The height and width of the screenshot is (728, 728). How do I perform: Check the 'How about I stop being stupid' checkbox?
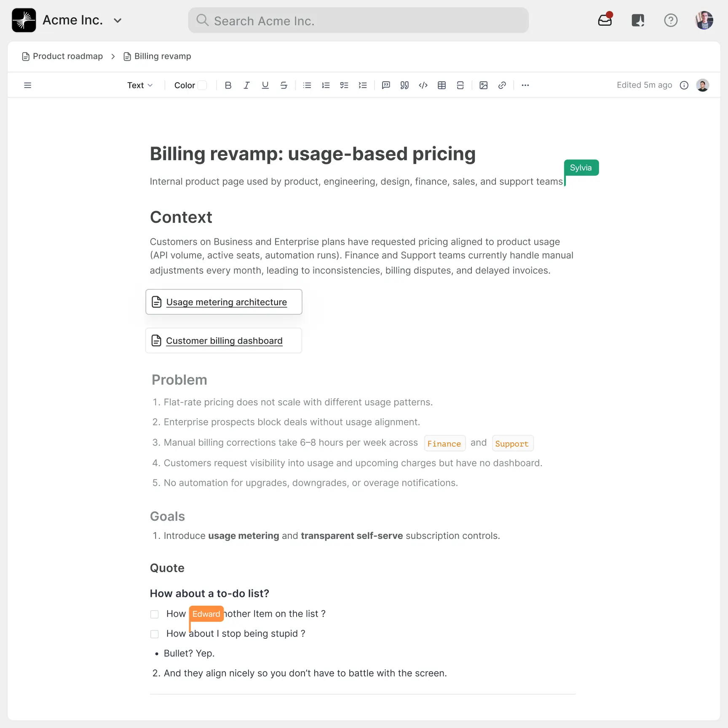click(154, 634)
